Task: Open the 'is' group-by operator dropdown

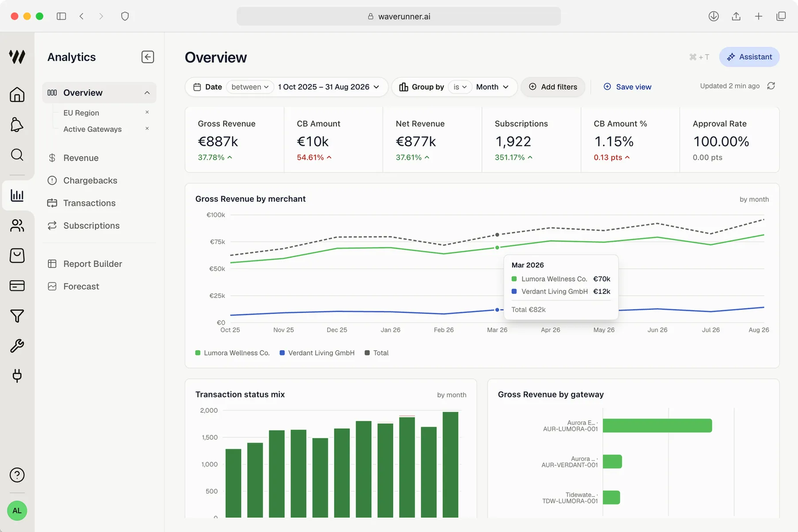Action: pos(460,87)
